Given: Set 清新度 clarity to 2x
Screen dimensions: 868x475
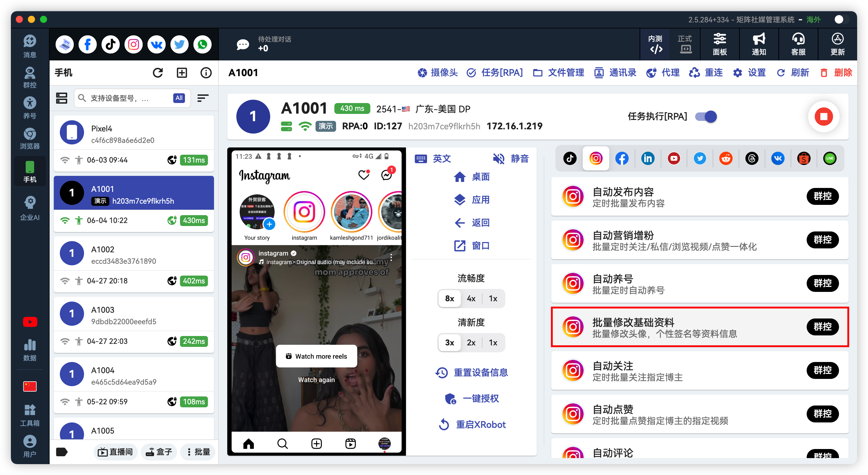Looking at the screenshot, I should (471, 343).
